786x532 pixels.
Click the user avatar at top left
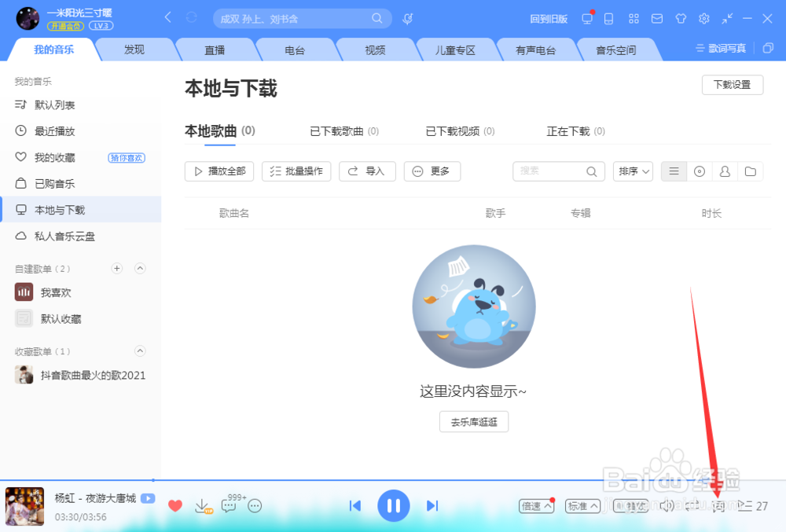(28, 19)
